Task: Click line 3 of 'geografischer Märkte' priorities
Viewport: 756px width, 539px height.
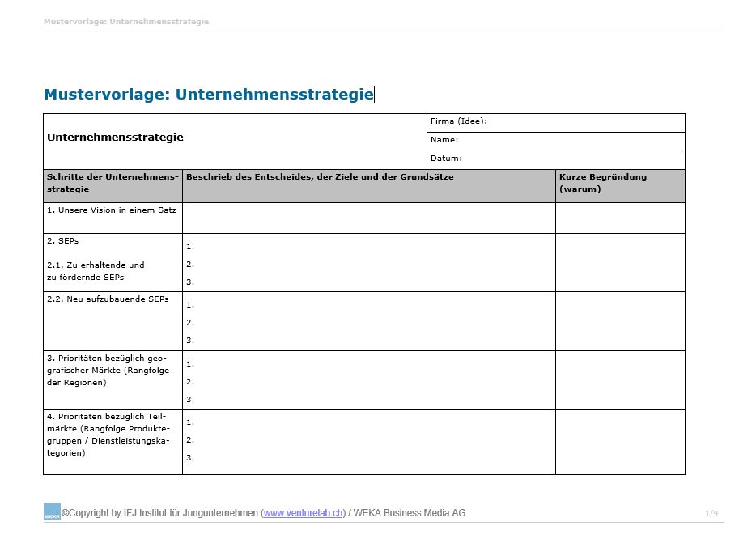Action: pyautogui.click(x=368, y=399)
